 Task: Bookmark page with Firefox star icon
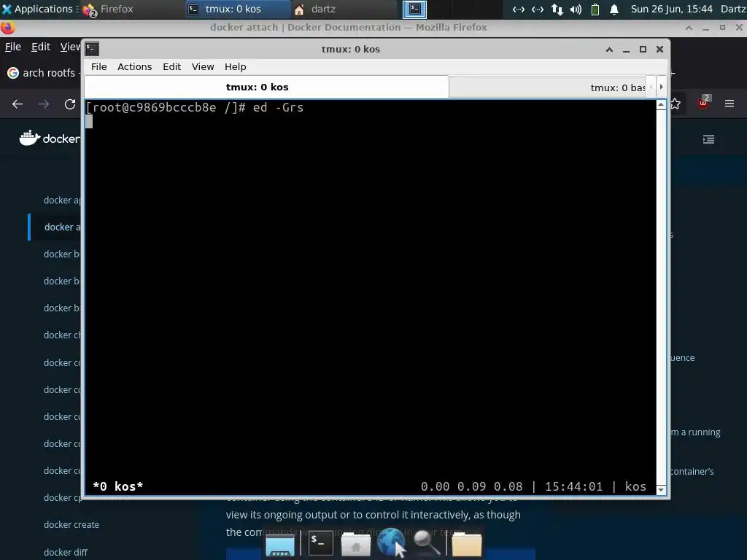pyautogui.click(x=676, y=104)
